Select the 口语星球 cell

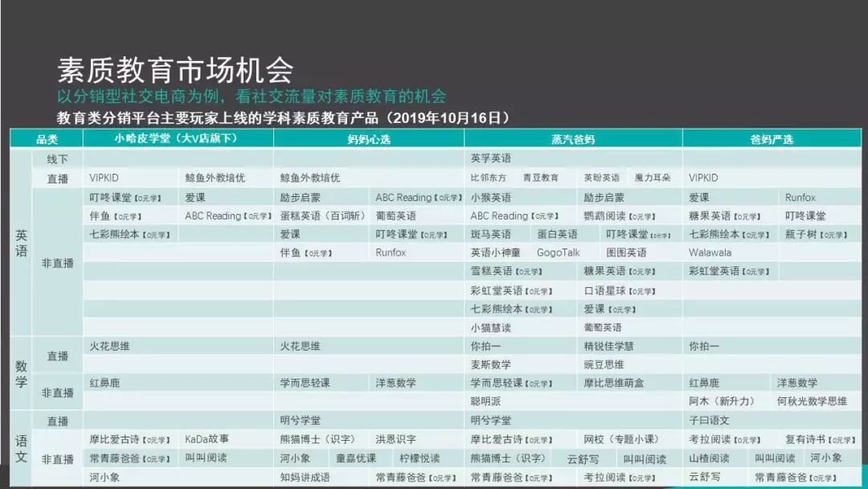click(620, 290)
